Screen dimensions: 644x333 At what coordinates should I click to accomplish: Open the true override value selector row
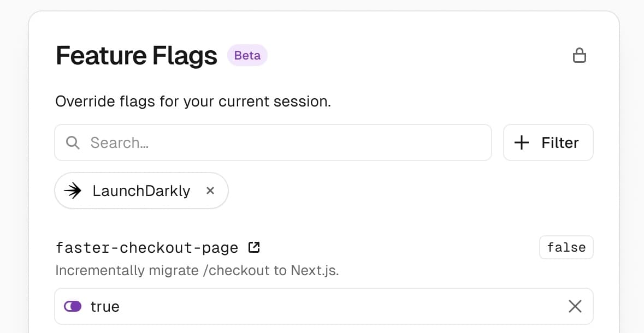(x=324, y=306)
